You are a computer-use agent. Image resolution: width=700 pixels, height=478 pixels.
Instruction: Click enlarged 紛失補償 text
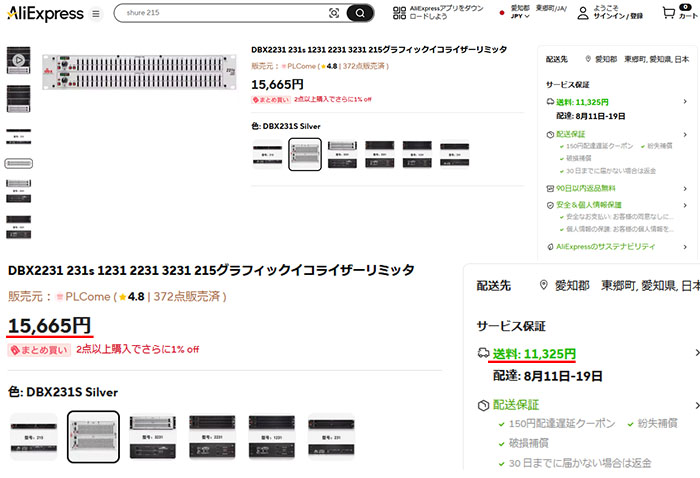click(x=657, y=423)
